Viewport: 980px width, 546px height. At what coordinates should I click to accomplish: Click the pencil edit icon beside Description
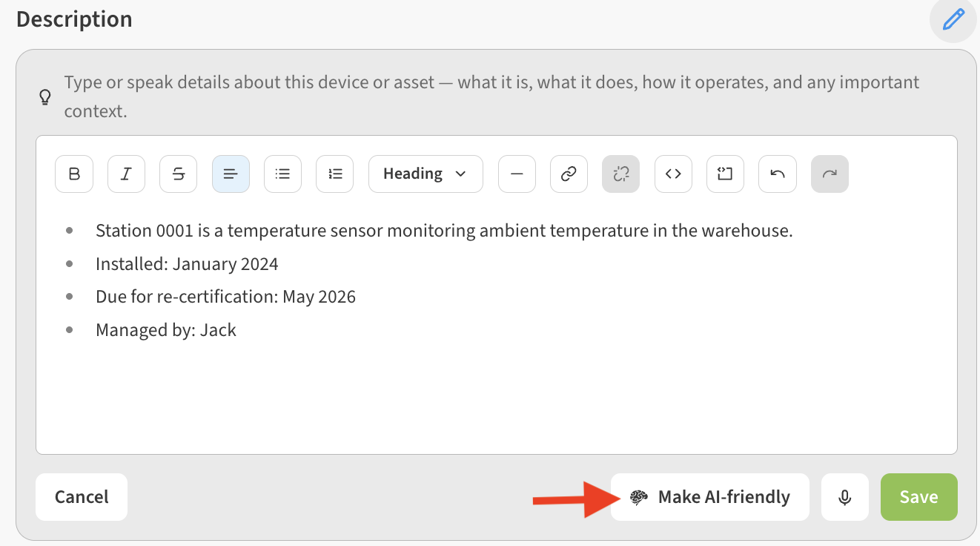coord(953,19)
